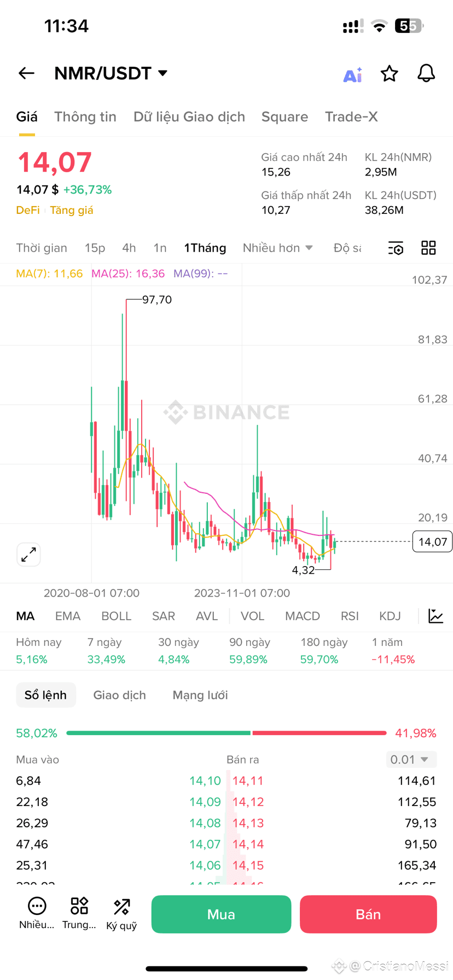Viewport: 453px width, 980px height.
Task: Tap the buy/sell ratio bar
Action: [x=226, y=733]
